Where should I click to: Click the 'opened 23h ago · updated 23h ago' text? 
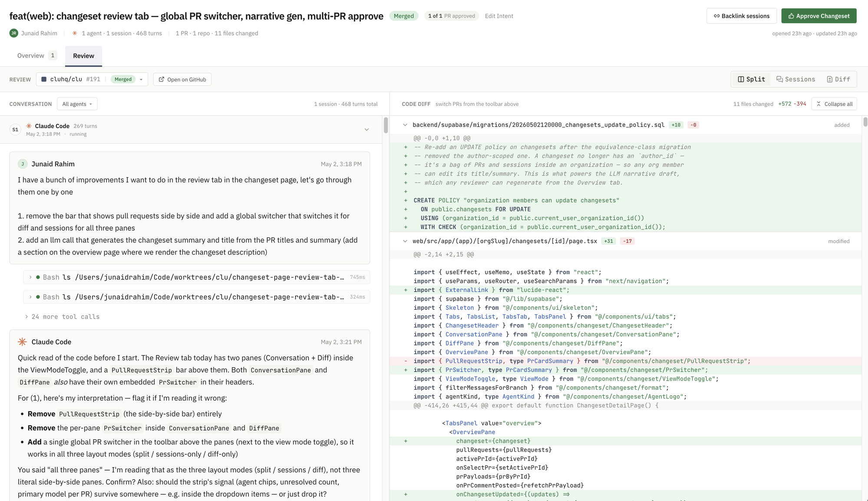[814, 33]
